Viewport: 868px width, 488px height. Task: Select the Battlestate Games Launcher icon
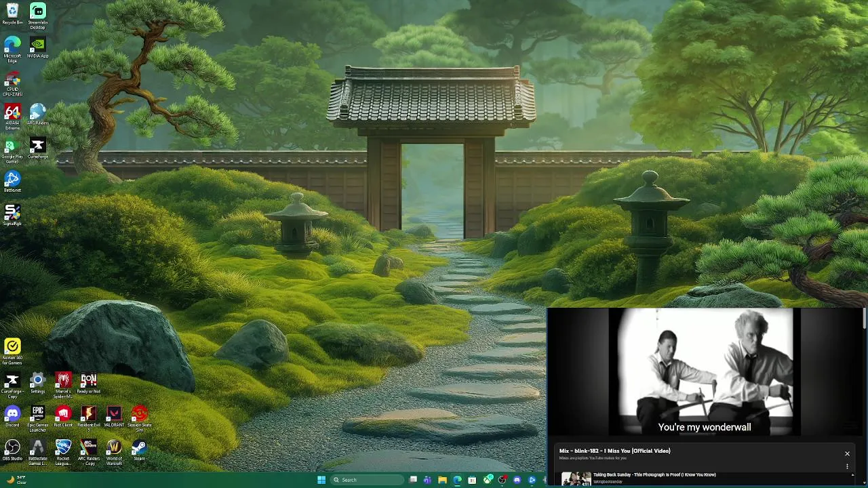tap(38, 453)
